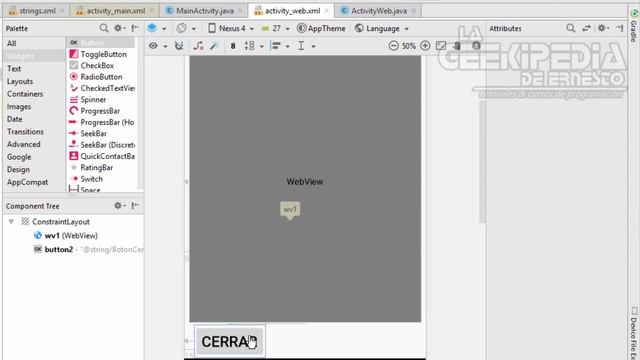Switch to ActivityWeb.java tab
The image size is (640, 360).
[x=379, y=11]
